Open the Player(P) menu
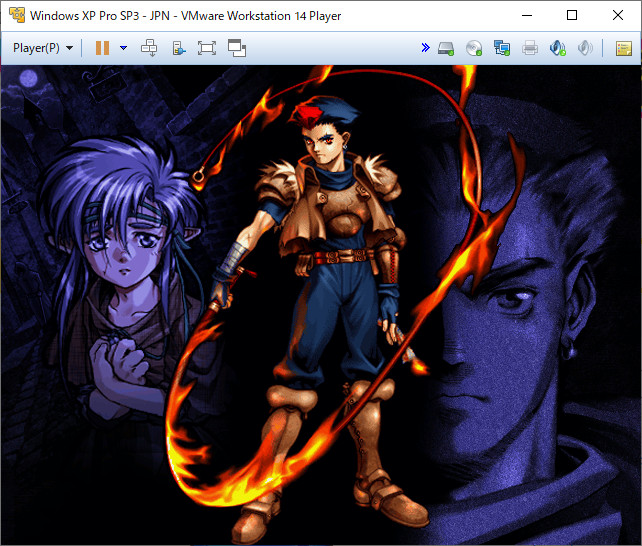642x546 pixels. pyautogui.click(x=43, y=48)
